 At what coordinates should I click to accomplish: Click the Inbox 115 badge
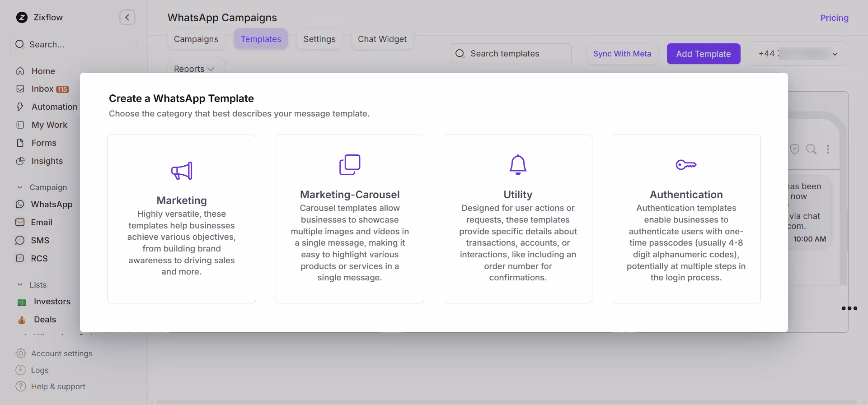click(62, 89)
